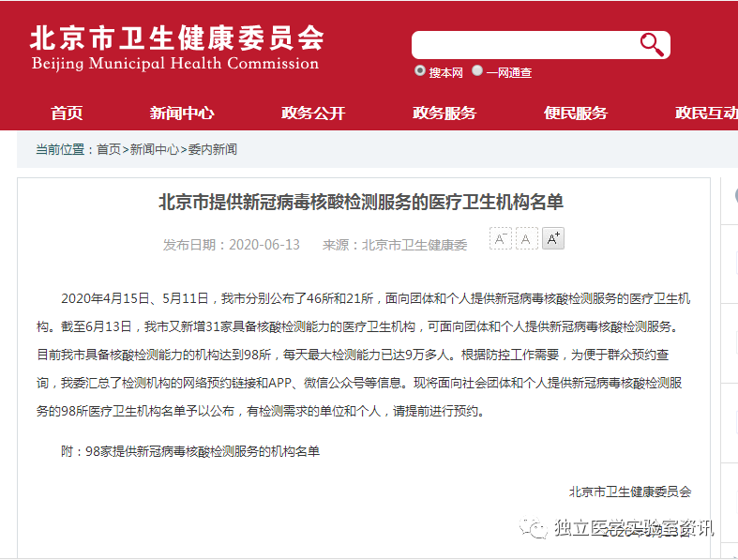Click the magnifying glass search icon

(652, 45)
